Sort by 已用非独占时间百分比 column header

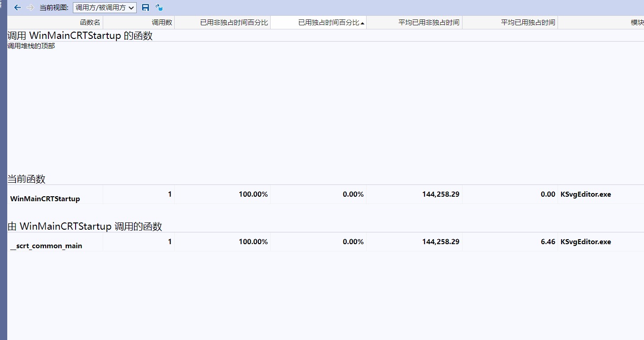223,23
